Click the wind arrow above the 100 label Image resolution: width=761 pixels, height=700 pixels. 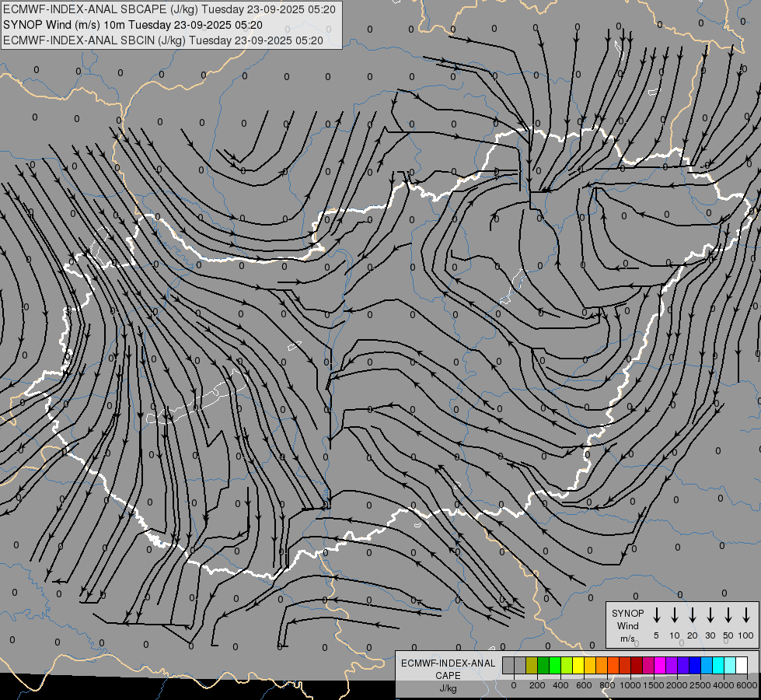[746, 615]
